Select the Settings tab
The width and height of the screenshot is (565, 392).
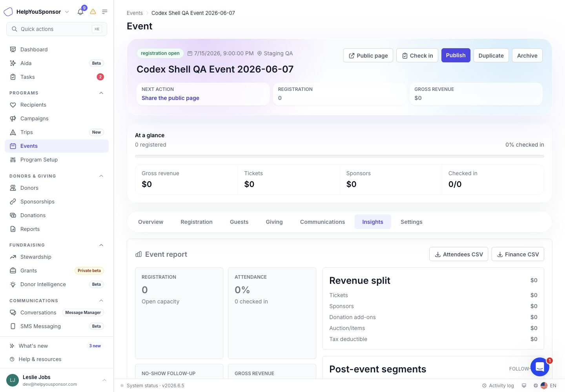pyautogui.click(x=412, y=222)
